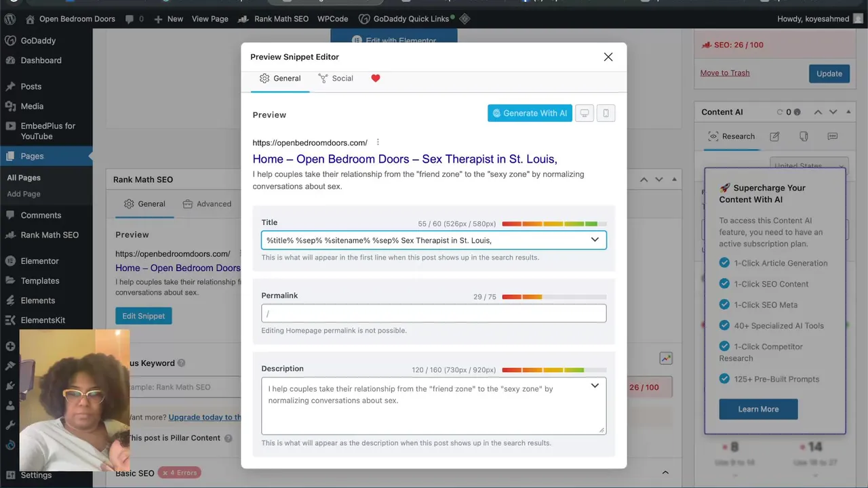Click View Page in admin bar

[x=210, y=19]
